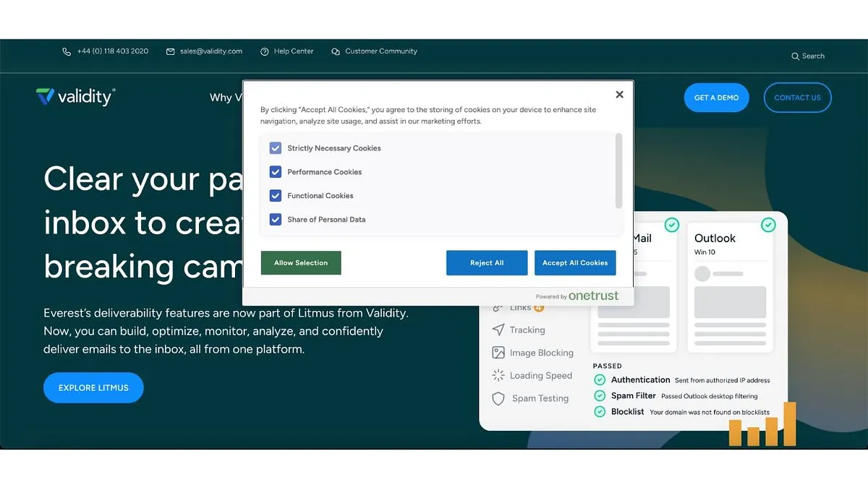Click the green check beside Blocklist
Image resolution: width=868 pixels, height=488 pixels.
coord(600,412)
